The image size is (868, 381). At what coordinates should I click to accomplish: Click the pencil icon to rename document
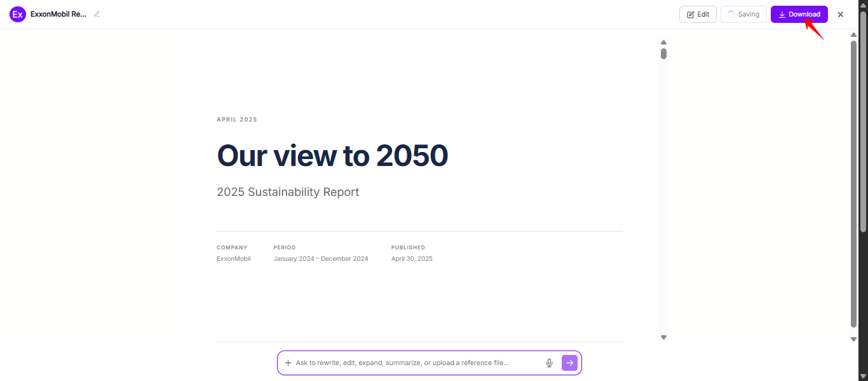click(x=97, y=14)
